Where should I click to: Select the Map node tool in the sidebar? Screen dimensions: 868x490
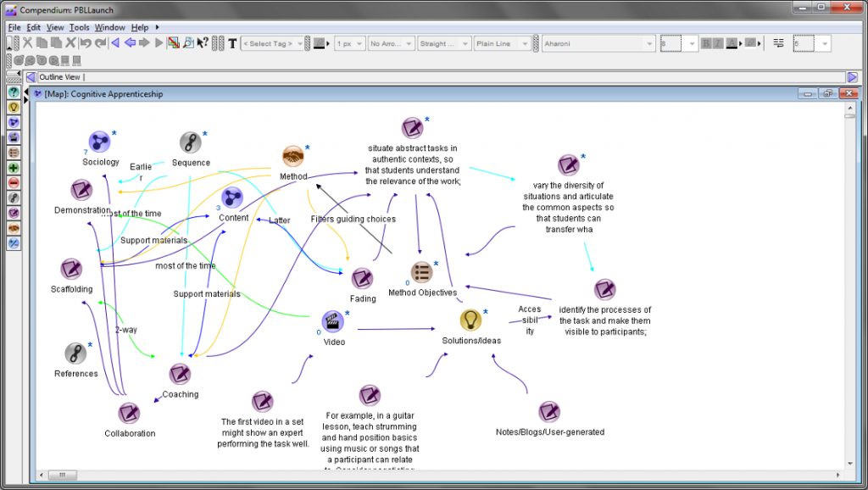pos(14,122)
